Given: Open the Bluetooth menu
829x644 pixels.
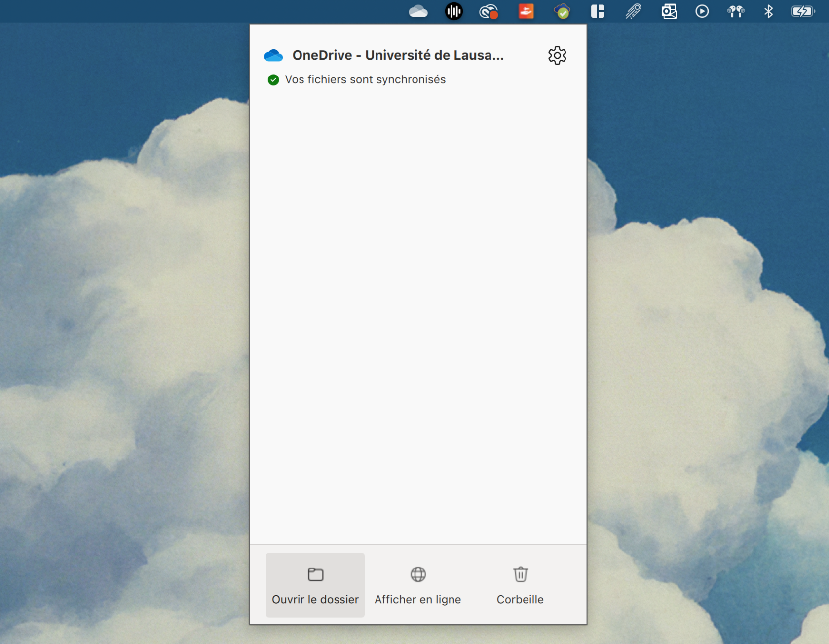Looking at the screenshot, I should point(768,11).
